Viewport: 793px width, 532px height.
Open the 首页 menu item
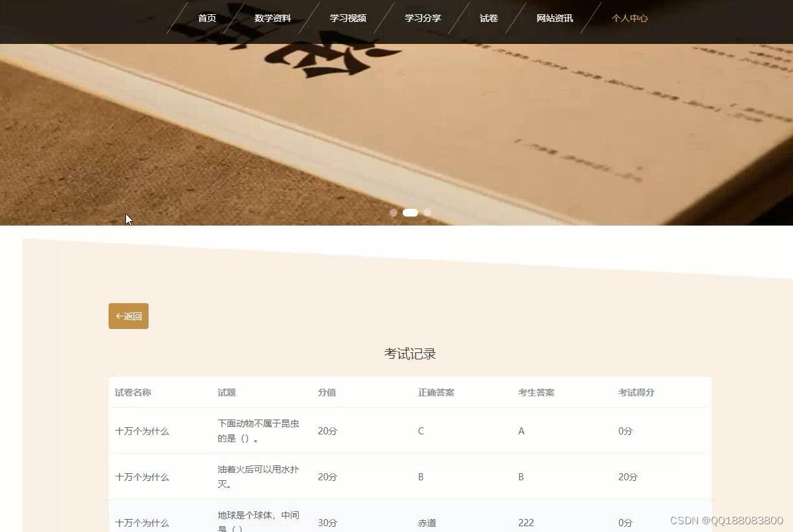click(x=207, y=18)
